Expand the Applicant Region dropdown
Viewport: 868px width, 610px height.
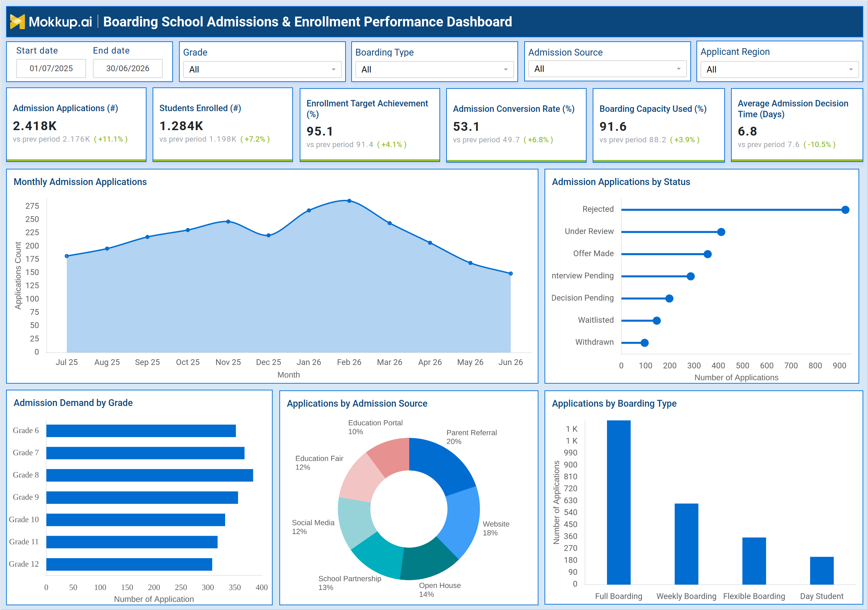(x=780, y=69)
